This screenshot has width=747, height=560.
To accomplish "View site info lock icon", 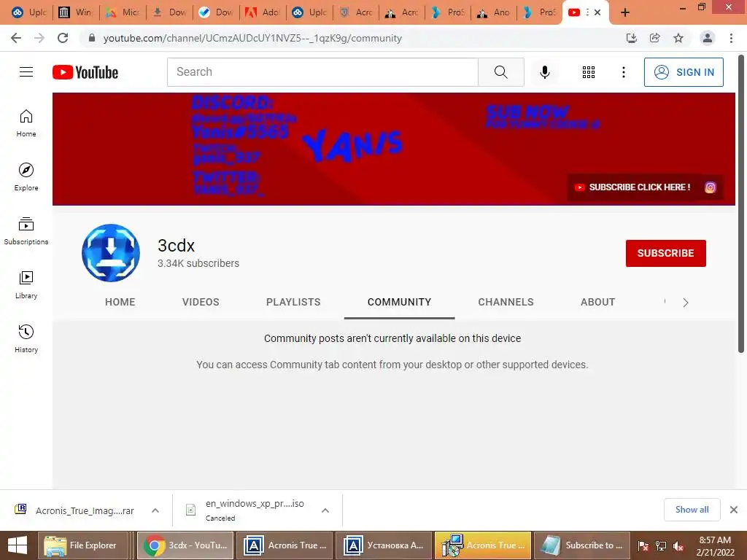I will [92, 38].
